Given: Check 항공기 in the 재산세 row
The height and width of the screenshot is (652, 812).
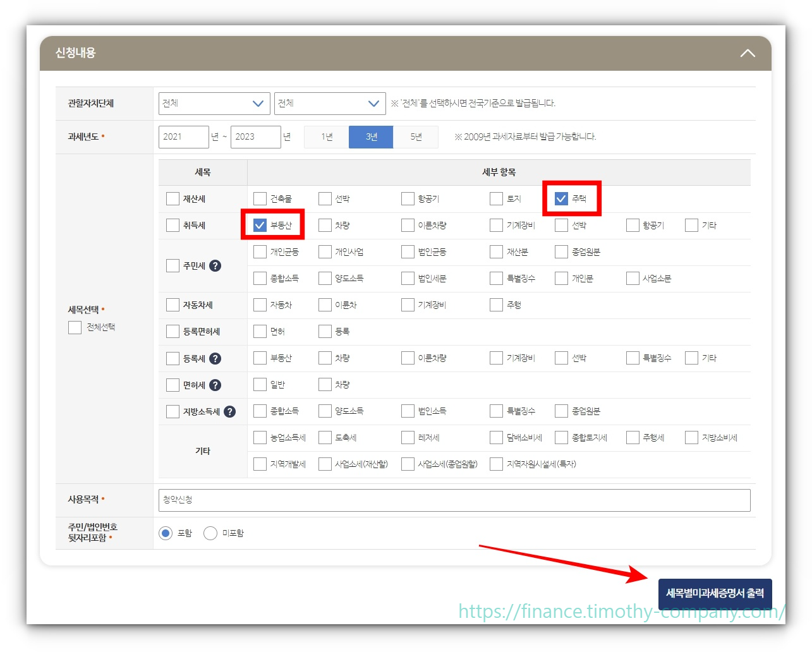Looking at the screenshot, I should click(408, 199).
